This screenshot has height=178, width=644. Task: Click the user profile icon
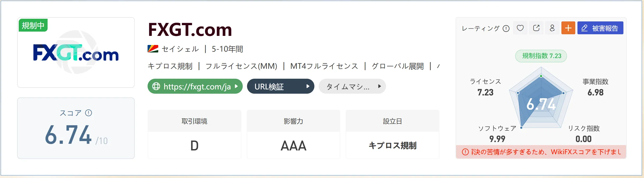click(x=552, y=28)
